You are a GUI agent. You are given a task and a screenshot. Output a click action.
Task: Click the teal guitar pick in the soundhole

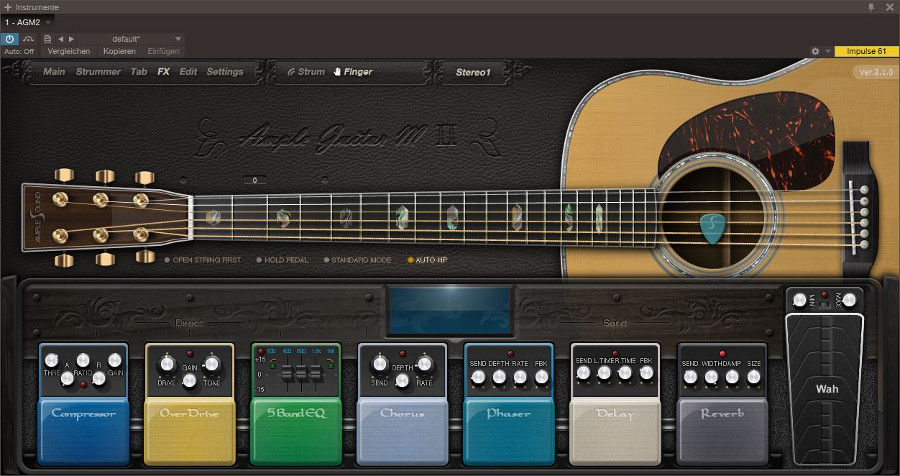713,228
